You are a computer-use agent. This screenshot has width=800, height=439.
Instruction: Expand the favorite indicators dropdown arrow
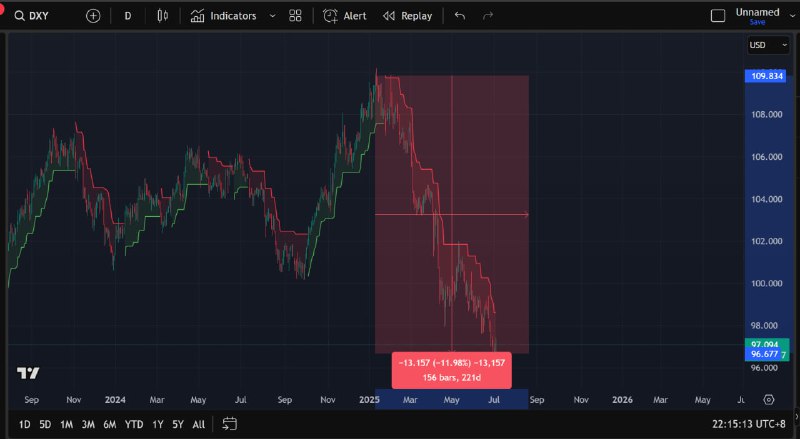click(x=272, y=16)
